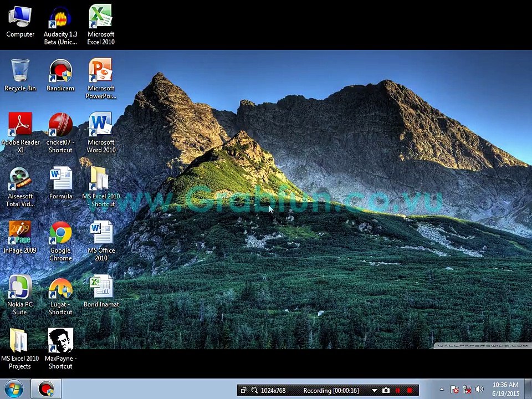
Task: Click the magnifier icon in recording bar
Action: click(x=254, y=391)
